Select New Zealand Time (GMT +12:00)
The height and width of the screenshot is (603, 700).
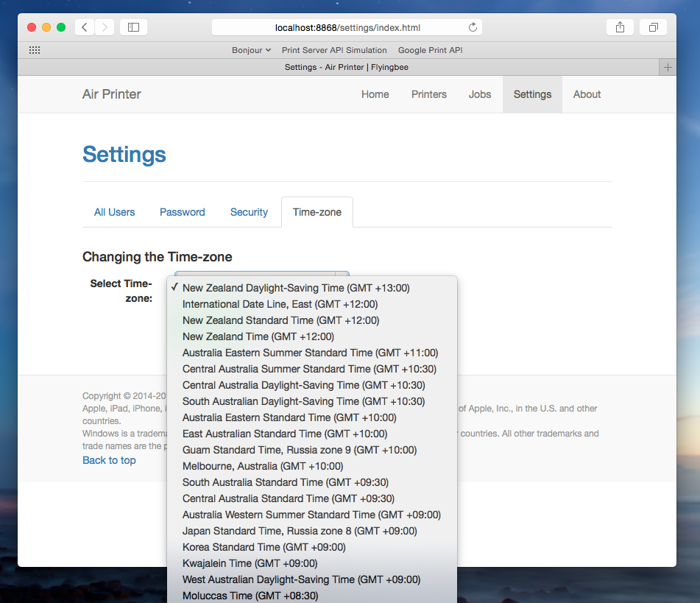pos(312,336)
